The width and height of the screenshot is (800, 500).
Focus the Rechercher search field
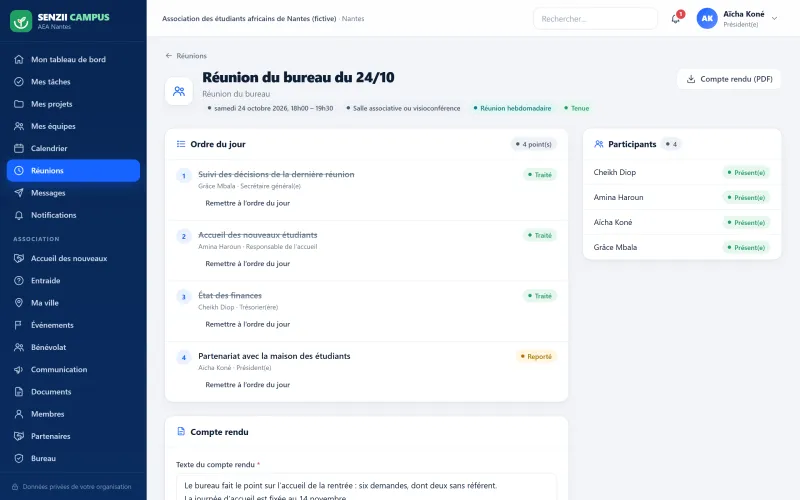595,19
